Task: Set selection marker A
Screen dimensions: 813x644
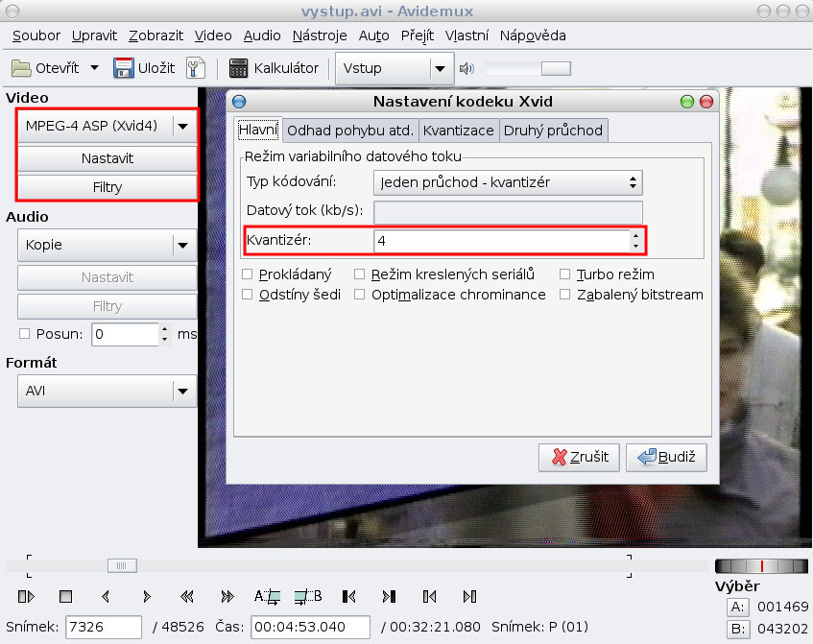Action: 266,596
